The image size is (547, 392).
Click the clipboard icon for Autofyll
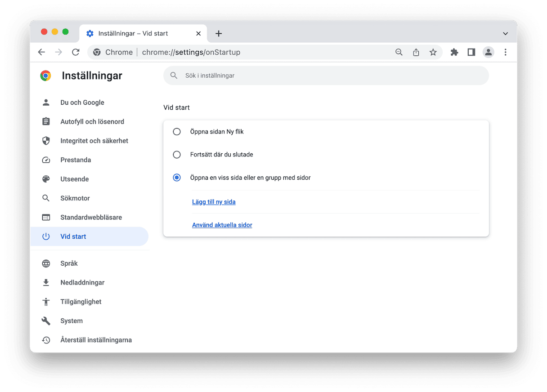point(46,121)
